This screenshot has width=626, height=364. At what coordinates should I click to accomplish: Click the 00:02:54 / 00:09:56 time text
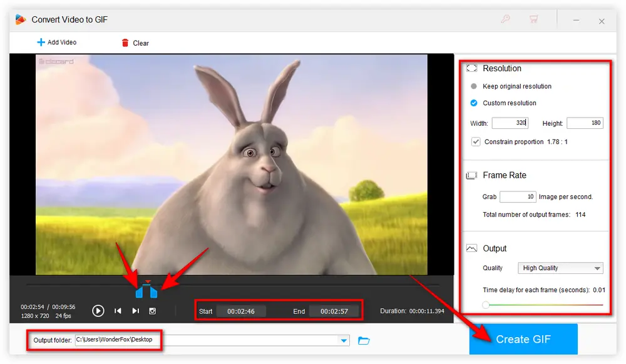(x=48, y=306)
